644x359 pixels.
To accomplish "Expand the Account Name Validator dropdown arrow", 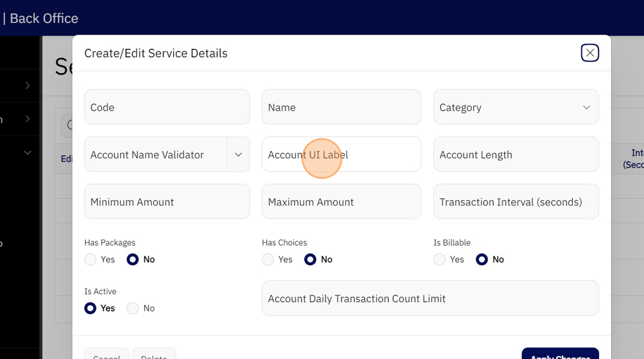I will point(238,155).
